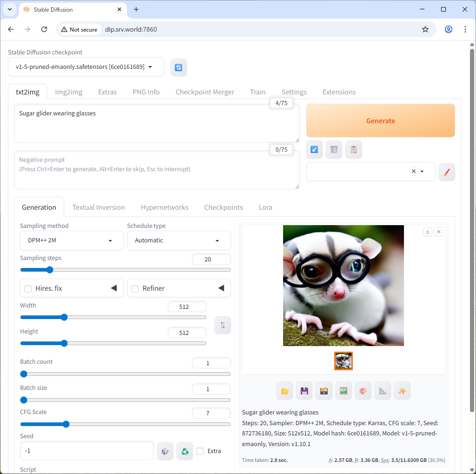Switch to the Lora tab

[x=265, y=207]
